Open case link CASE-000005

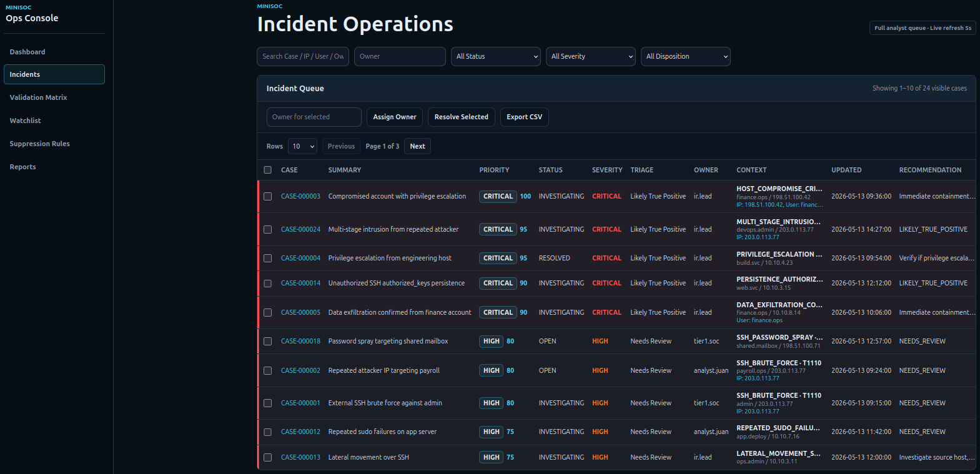300,312
